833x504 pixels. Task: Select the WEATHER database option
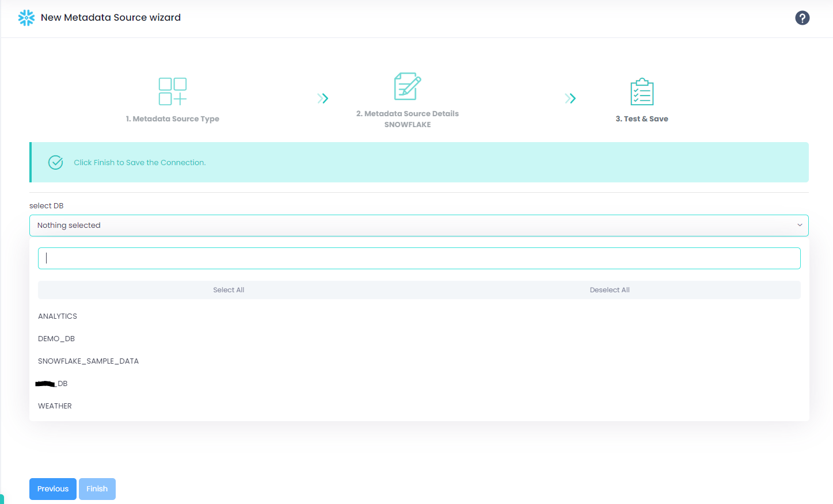pyautogui.click(x=55, y=406)
